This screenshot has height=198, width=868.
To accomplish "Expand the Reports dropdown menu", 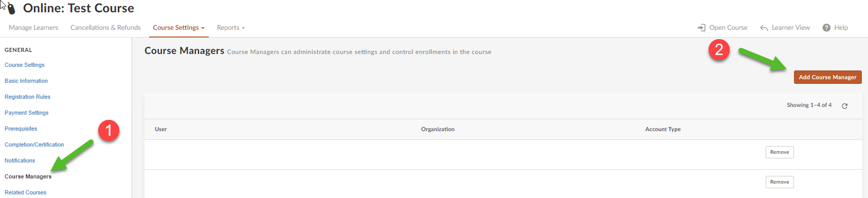I will pos(230,28).
